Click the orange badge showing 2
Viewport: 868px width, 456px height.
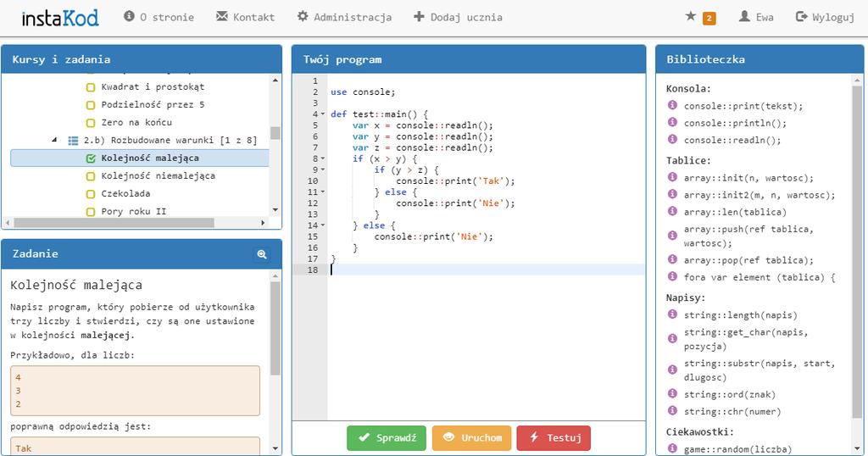coord(709,19)
